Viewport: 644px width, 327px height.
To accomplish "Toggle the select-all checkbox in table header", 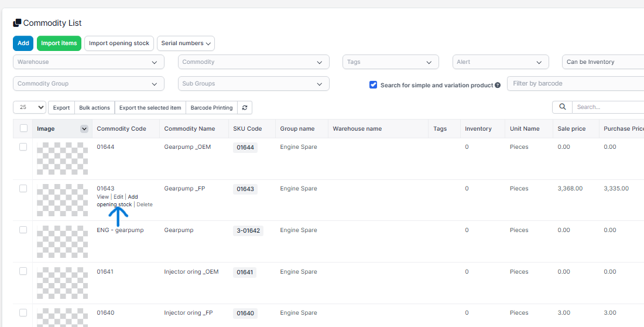I will [23, 128].
